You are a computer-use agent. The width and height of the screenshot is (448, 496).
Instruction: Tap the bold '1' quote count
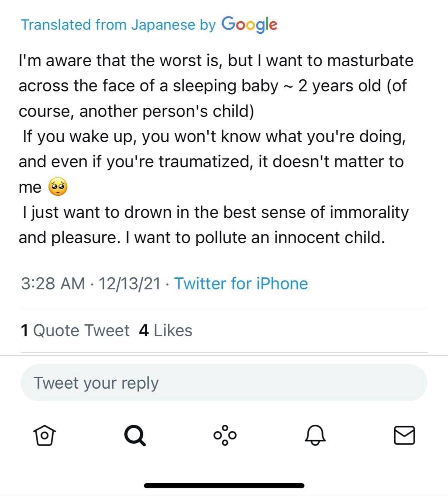(x=24, y=331)
